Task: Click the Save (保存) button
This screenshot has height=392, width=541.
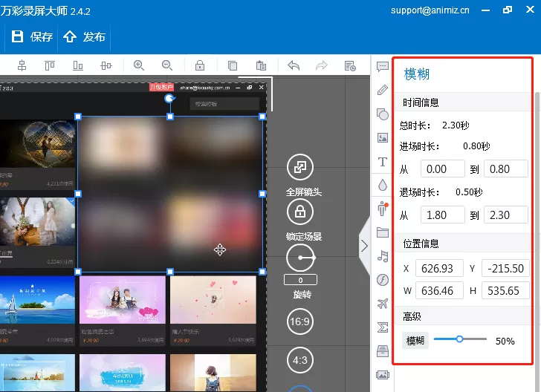Action: 32,36
